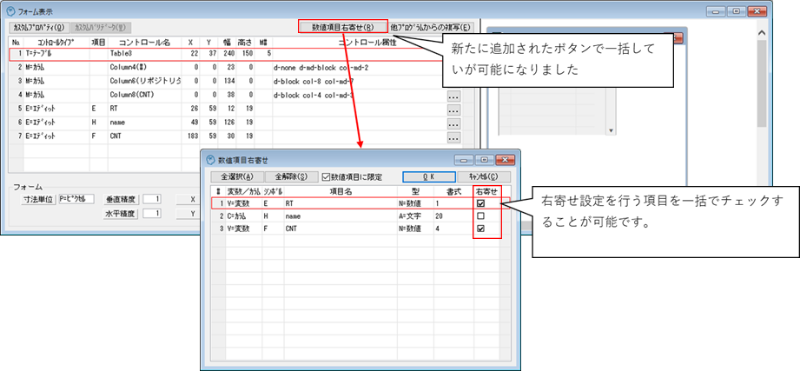The width and height of the screenshot is (800, 371).
Task: Open ellipsis button for name edit row
Action: pos(454,123)
